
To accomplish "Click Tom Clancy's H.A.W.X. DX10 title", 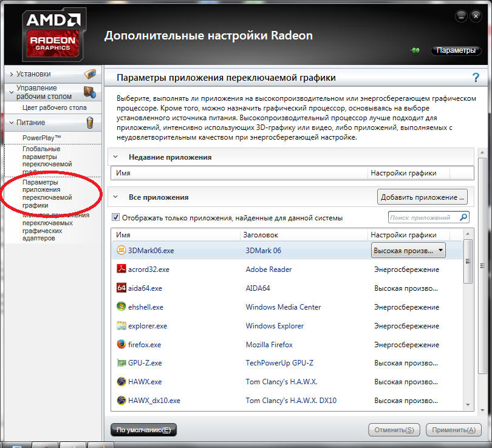I will [x=291, y=401].
